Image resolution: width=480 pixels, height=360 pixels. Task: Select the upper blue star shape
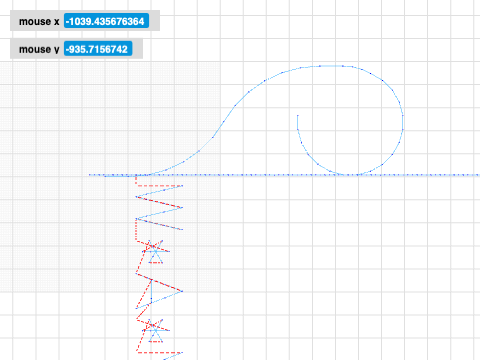coord(155,251)
